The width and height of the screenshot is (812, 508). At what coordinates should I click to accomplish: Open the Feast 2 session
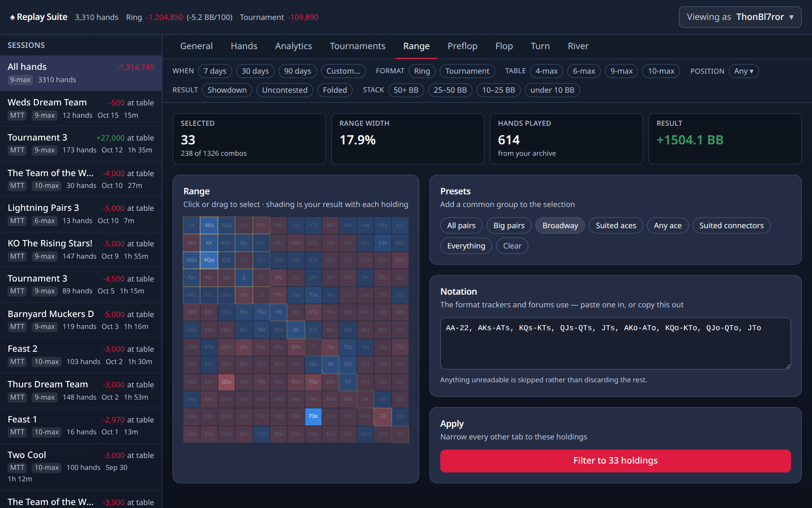[x=81, y=355]
